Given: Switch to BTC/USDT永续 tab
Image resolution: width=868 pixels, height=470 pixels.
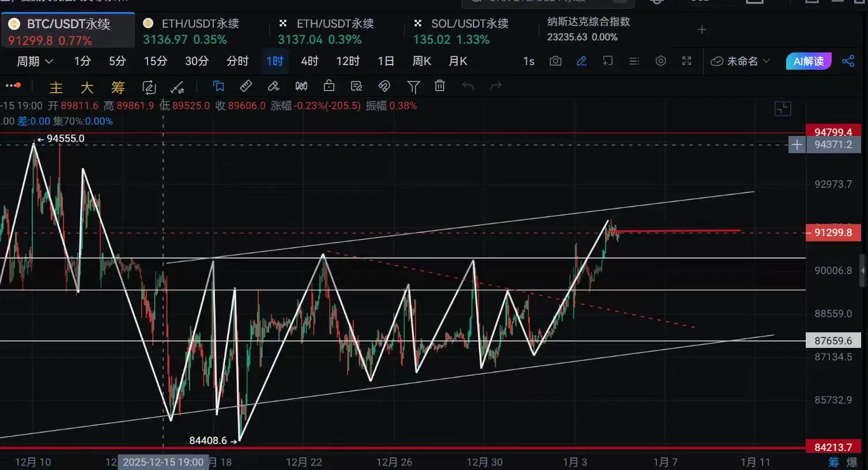Looking at the screenshot, I should tap(67, 31).
